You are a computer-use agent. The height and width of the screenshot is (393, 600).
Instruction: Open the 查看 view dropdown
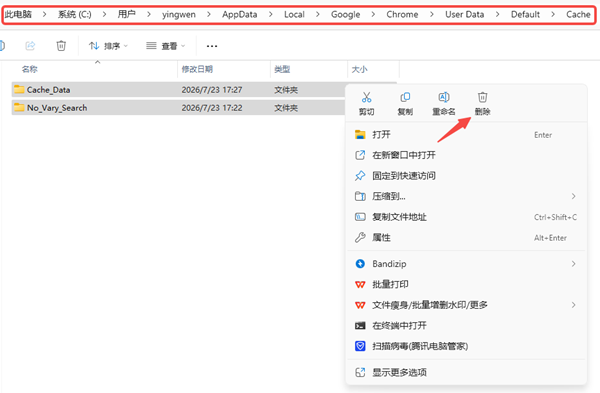(166, 46)
